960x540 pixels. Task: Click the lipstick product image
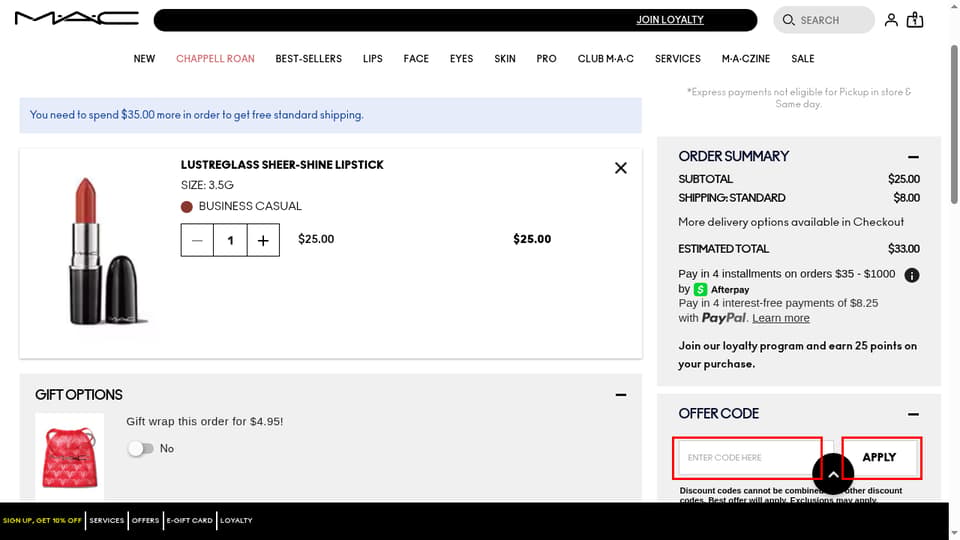coord(105,251)
